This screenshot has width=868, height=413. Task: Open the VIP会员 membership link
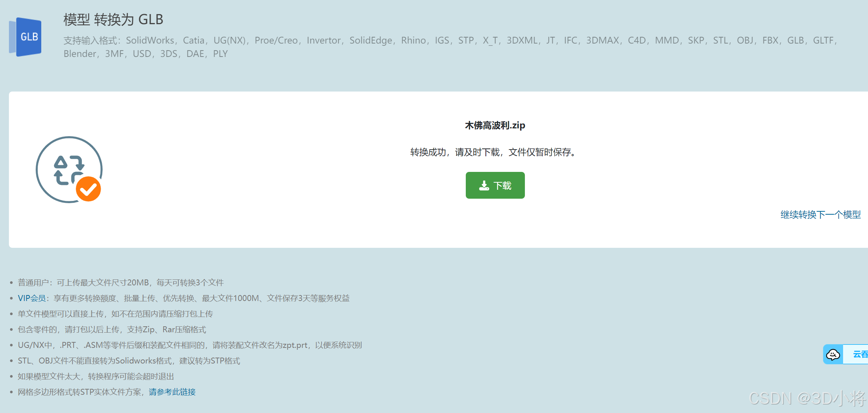(x=32, y=298)
